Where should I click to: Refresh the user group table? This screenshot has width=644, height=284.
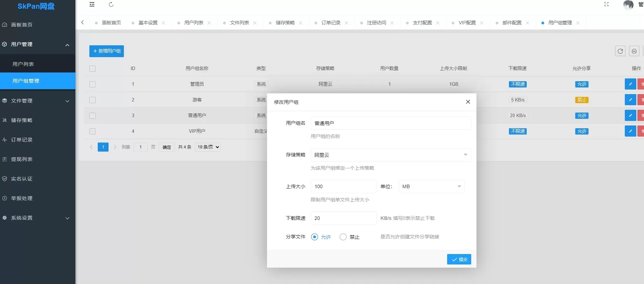620,51
